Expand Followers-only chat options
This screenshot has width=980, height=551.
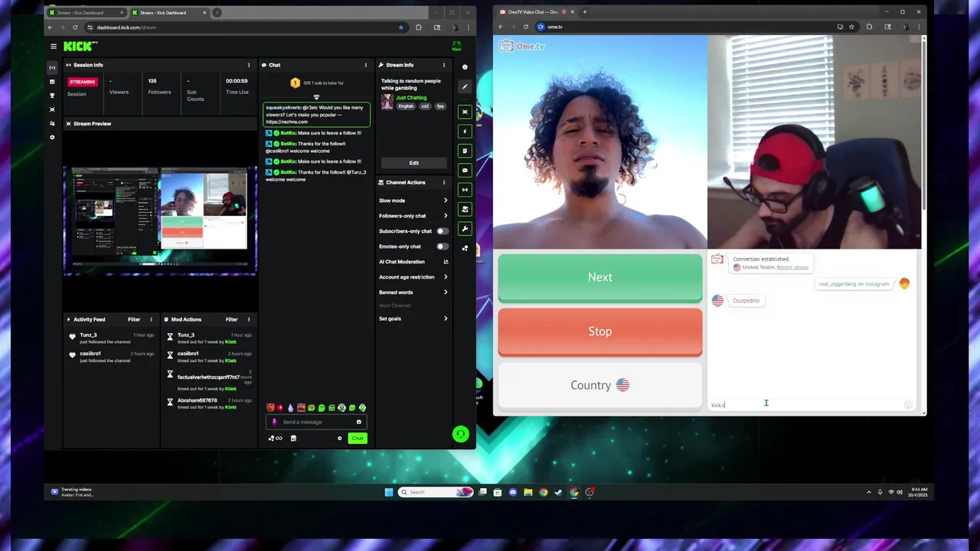(413, 216)
